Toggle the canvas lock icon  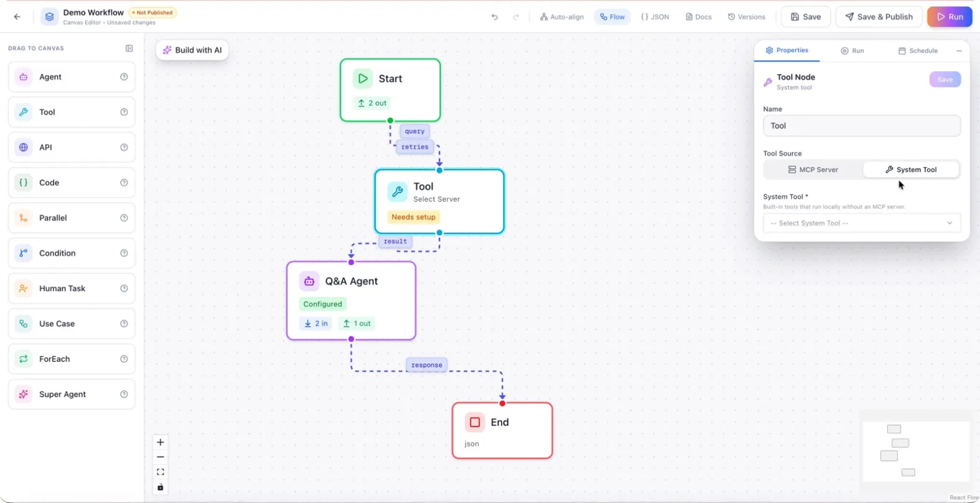coord(160,487)
